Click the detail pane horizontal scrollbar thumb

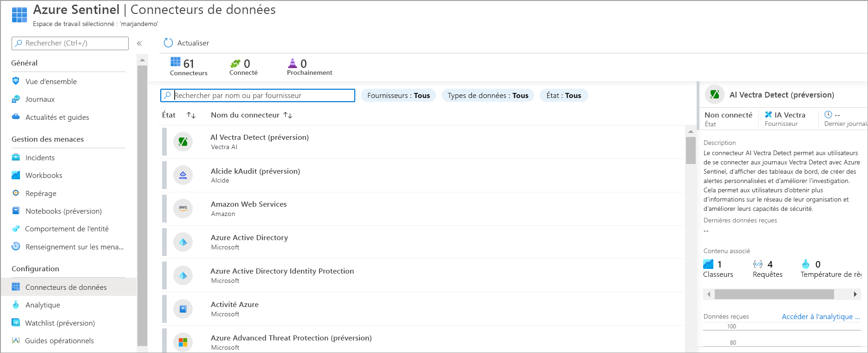click(x=774, y=294)
